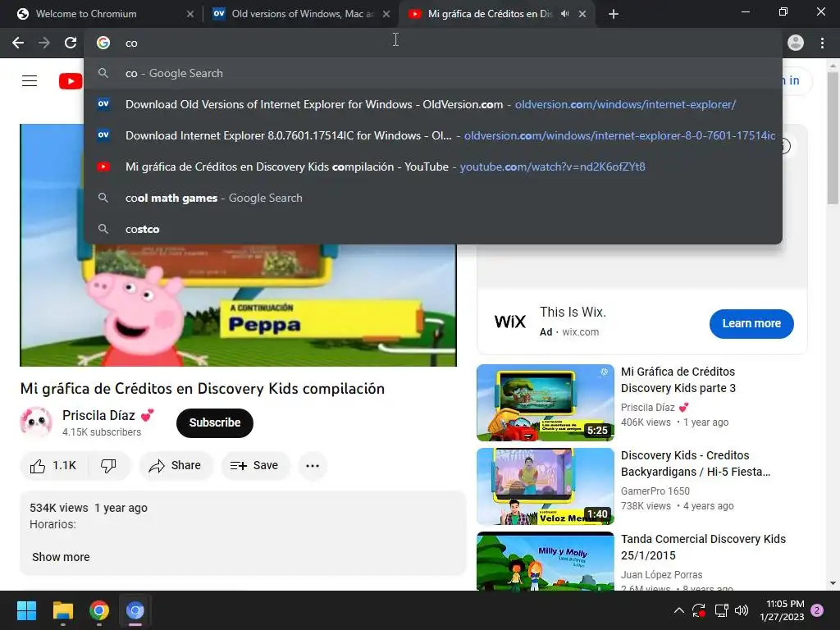Click the sync update tray icon
The image size is (840, 630).
coord(699,610)
